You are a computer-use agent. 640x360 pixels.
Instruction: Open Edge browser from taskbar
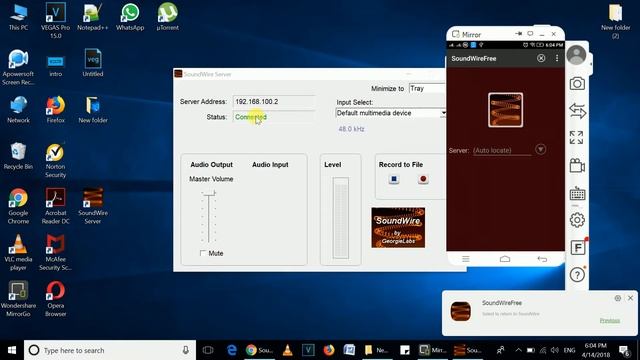point(232,350)
